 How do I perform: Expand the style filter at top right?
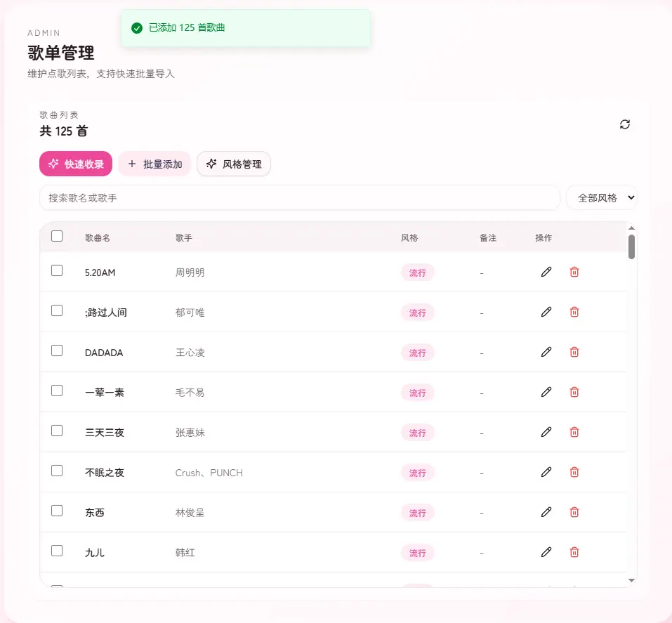coord(602,197)
